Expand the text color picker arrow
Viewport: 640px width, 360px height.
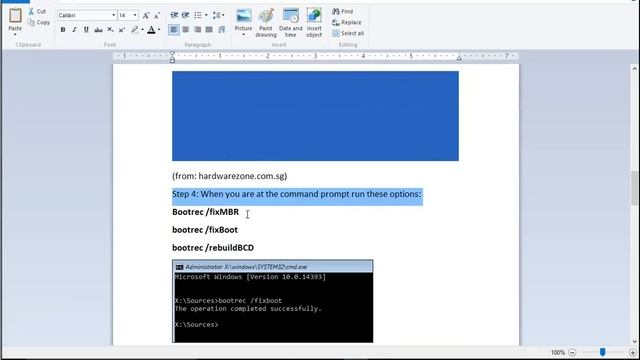coord(159,29)
